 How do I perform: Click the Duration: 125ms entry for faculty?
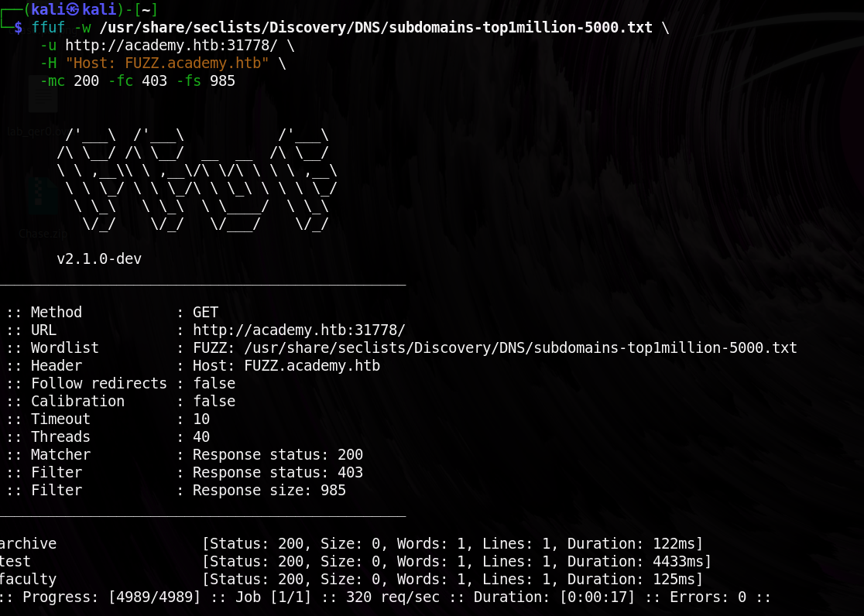point(631,579)
